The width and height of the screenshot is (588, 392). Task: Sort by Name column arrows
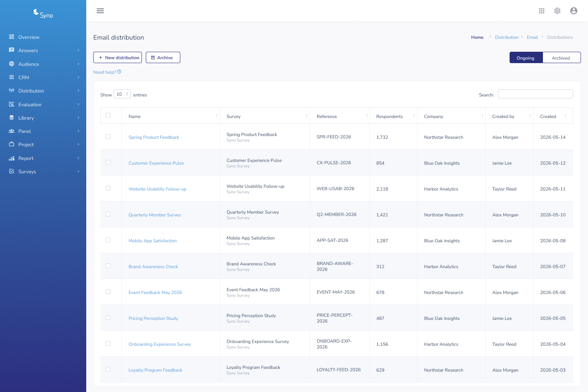(216, 116)
